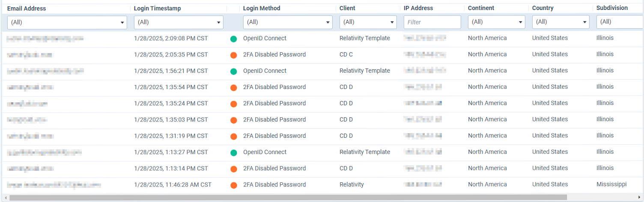Click Relativity Template in the 1:13:27 PM row

[x=365, y=152]
